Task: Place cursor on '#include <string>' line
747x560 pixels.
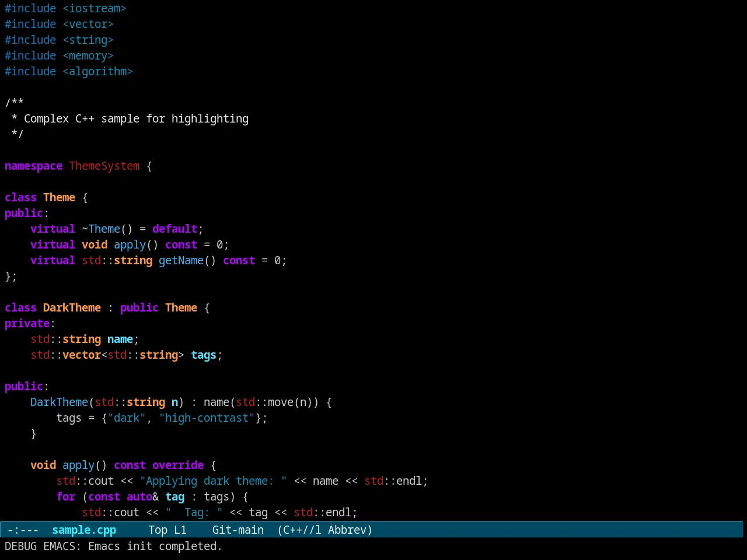Action: click(59, 40)
